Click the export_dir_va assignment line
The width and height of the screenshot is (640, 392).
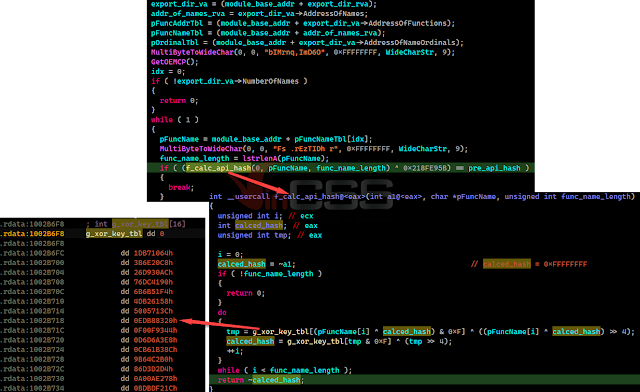pyautogui.click(x=264, y=4)
